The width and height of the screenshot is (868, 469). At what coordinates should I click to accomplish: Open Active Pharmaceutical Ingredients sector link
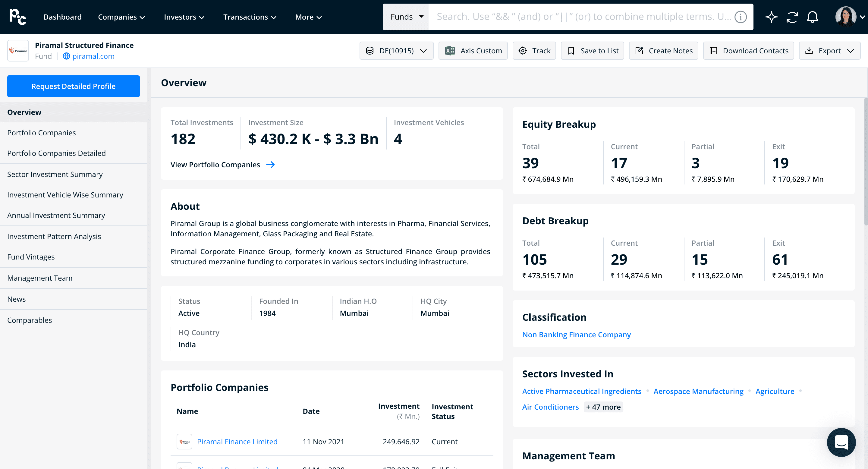coord(582,391)
